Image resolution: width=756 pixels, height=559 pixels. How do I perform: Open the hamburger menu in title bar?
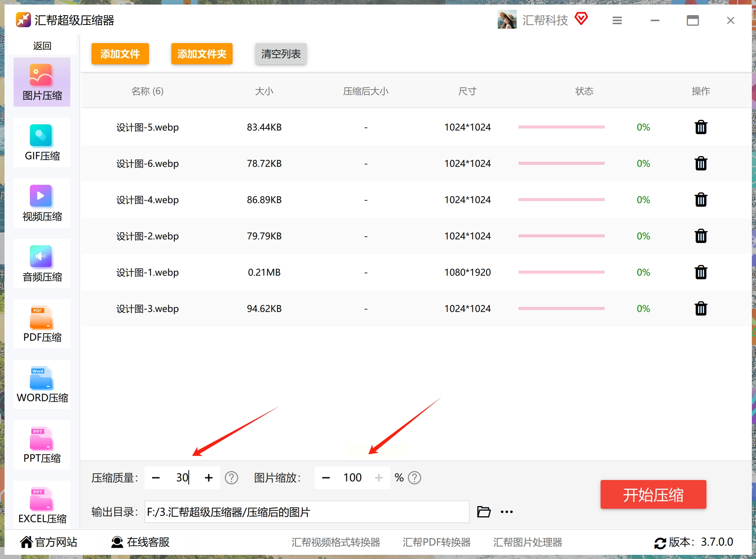coord(617,20)
